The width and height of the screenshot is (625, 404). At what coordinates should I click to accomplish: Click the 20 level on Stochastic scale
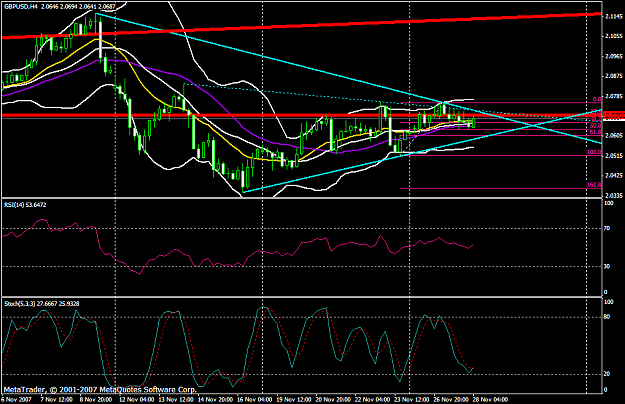(x=607, y=374)
